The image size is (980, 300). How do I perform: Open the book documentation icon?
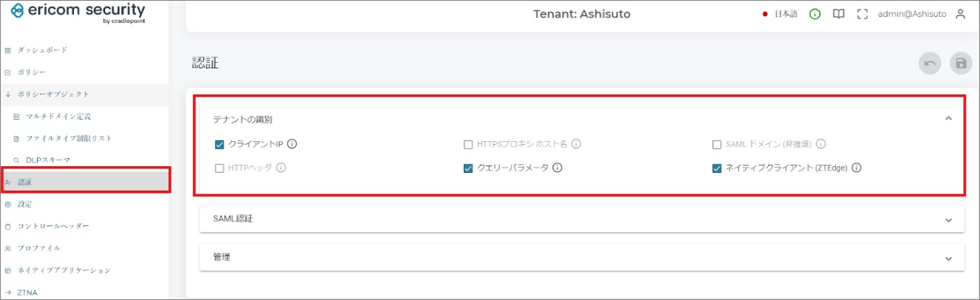[838, 14]
